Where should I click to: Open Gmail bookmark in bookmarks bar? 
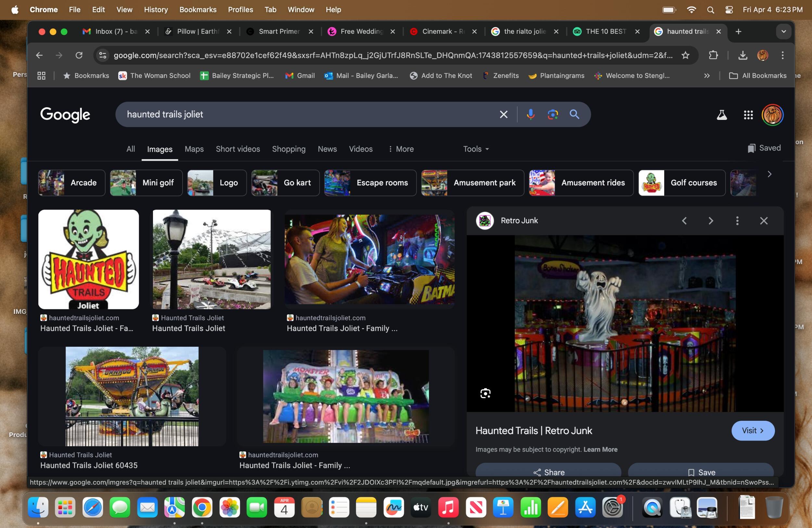[300, 75]
